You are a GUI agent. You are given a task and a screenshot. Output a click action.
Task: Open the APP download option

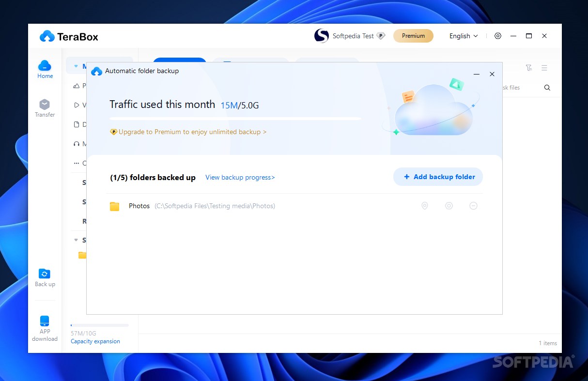pyautogui.click(x=45, y=329)
